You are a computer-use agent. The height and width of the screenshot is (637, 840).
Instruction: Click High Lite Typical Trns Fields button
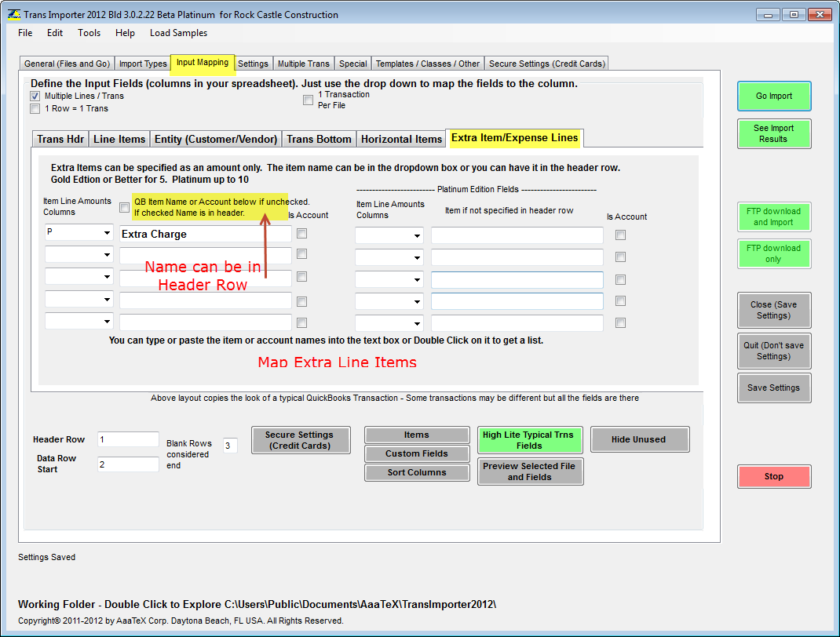point(529,440)
